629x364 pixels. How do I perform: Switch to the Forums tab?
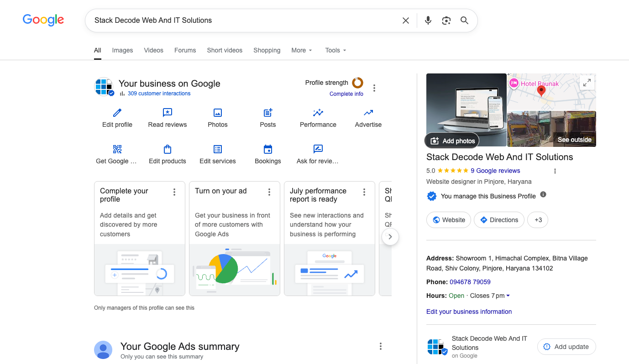185,50
